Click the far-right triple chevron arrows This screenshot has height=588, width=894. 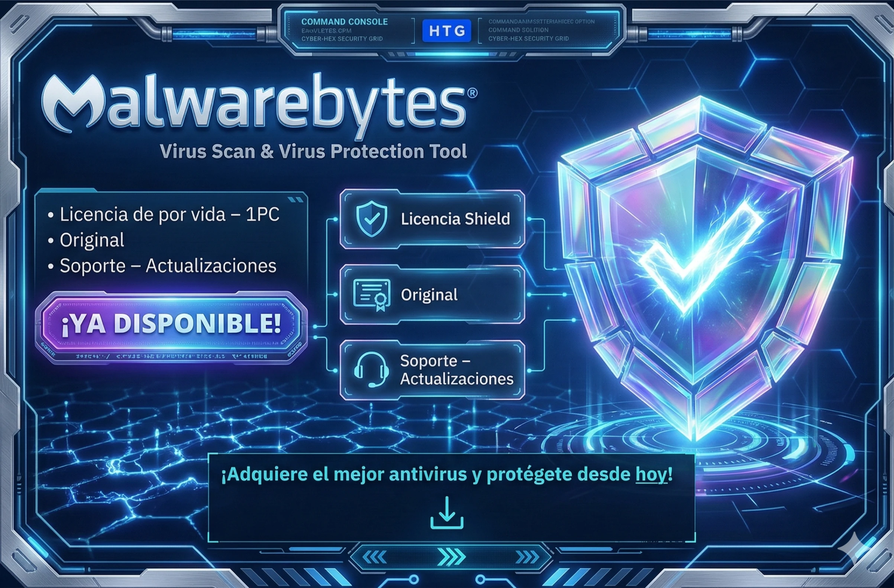(528, 557)
